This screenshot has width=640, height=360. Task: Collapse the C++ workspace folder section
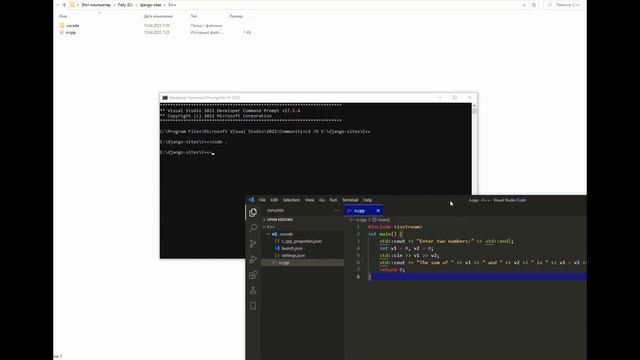click(x=302, y=227)
